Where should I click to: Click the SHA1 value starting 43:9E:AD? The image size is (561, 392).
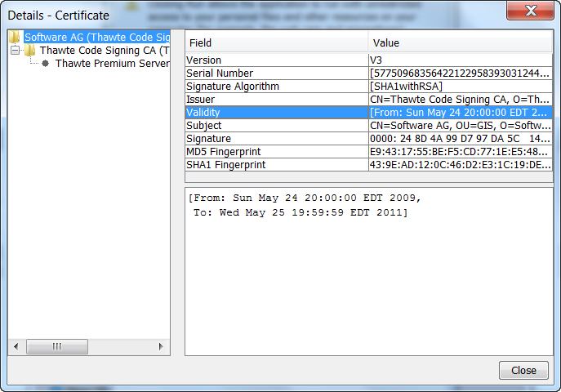click(461, 164)
